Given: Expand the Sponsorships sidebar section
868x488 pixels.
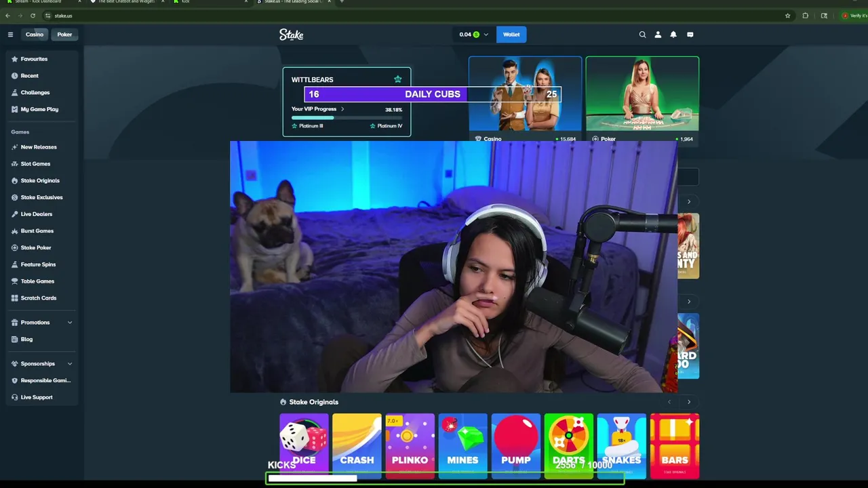Looking at the screenshot, I should pyautogui.click(x=42, y=364).
